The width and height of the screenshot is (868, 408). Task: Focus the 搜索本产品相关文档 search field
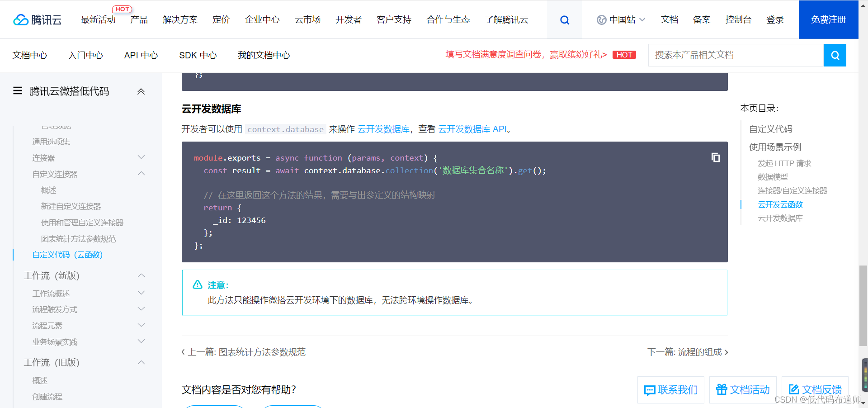point(736,55)
